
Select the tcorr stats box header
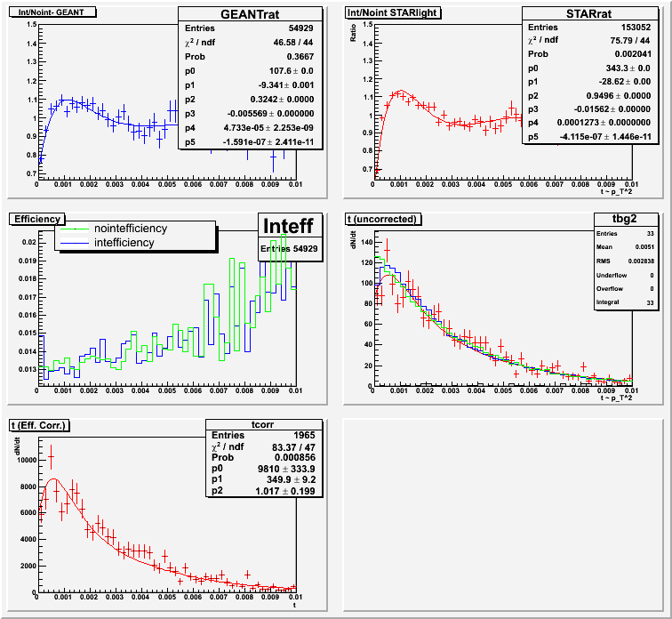click(x=260, y=423)
